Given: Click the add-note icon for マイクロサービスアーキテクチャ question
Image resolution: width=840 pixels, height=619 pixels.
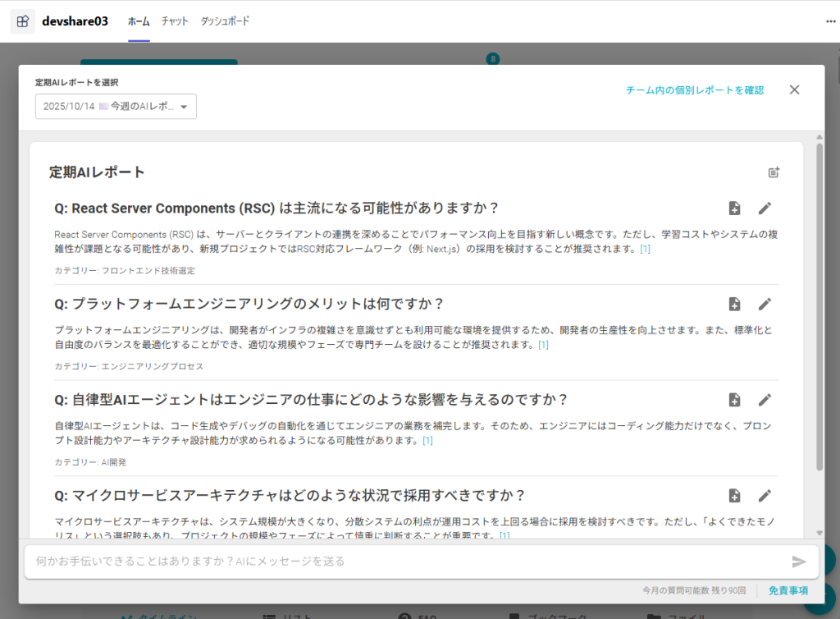Looking at the screenshot, I should [x=734, y=496].
